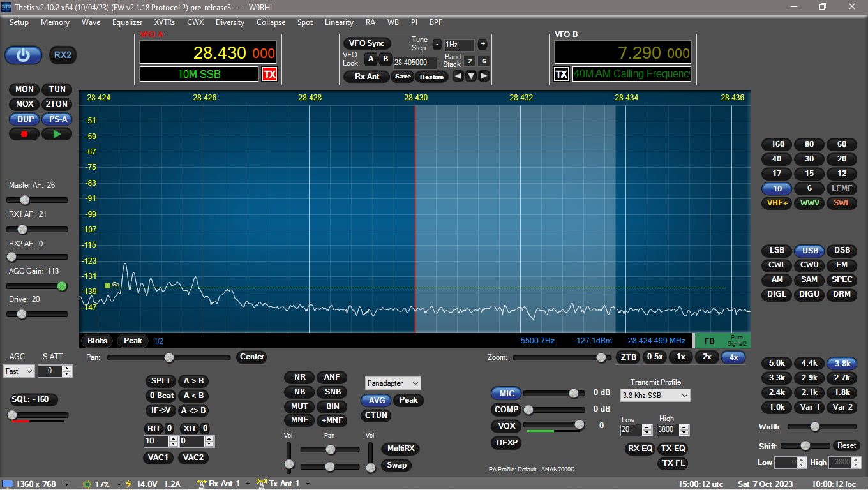Click the Rx Ant button

[x=367, y=77]
